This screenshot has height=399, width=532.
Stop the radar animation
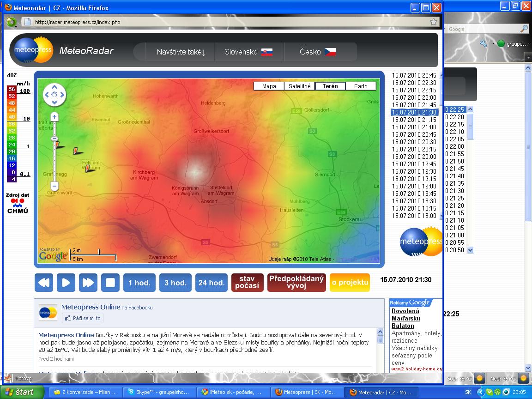click(x=110, y=283)
